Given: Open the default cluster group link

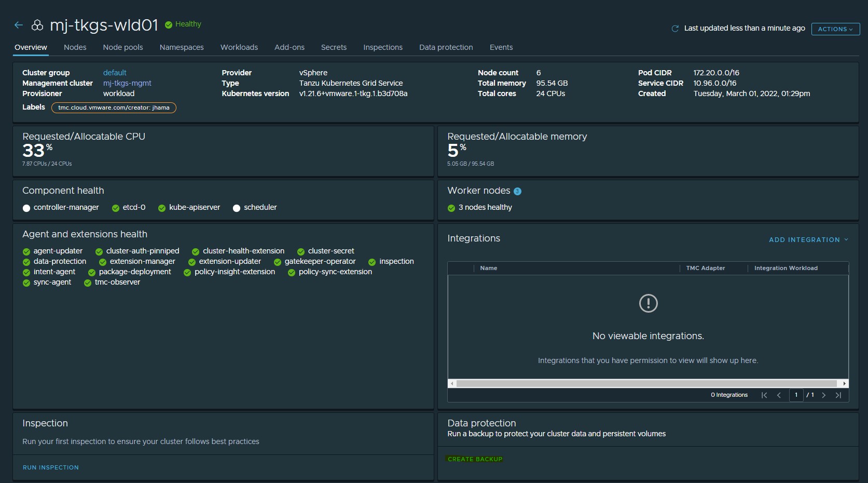Looking at the screenshot, I should 115,73.
